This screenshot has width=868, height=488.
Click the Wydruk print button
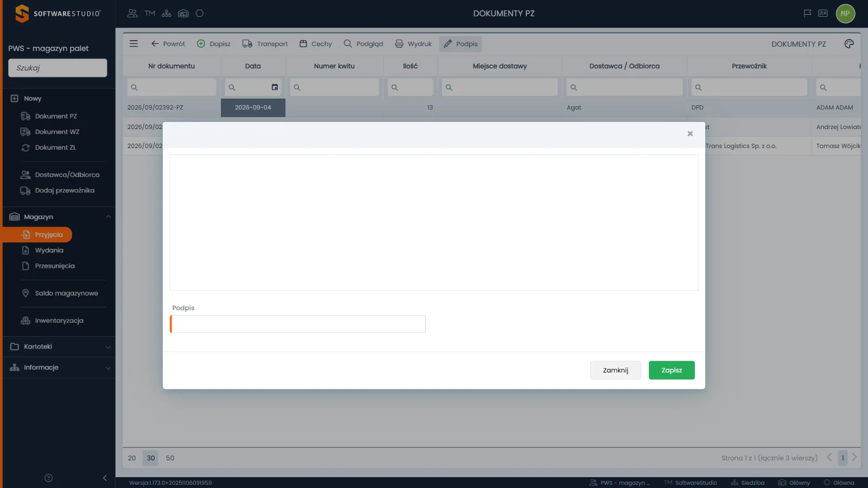[x=413, y=44]
